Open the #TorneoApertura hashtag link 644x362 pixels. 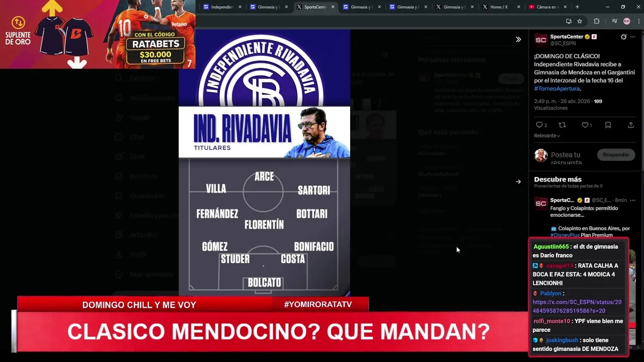[557, 88]
